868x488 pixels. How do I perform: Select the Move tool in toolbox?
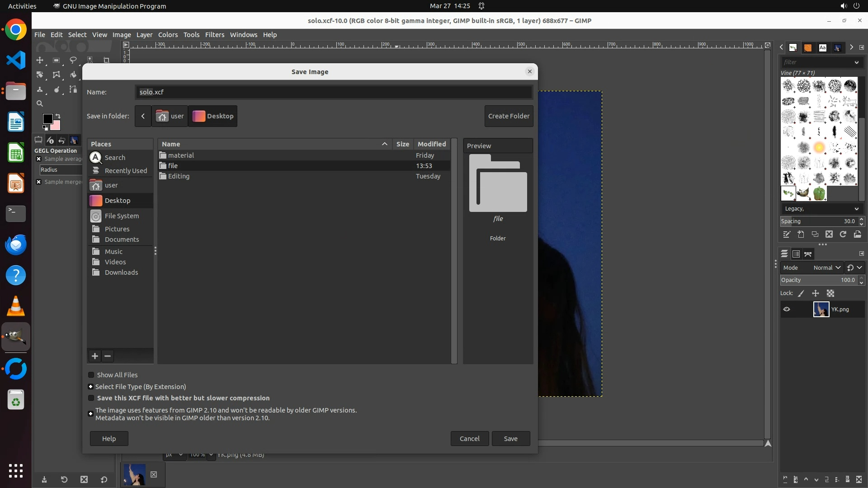pos(40,60)
